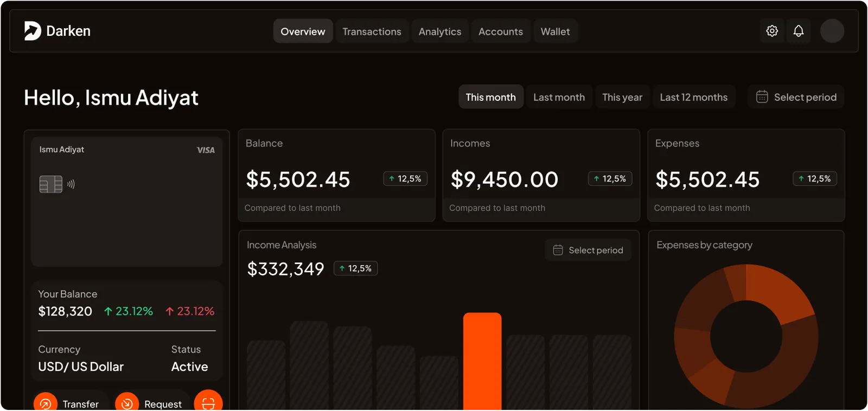Open the Accounts tab
Image resolution: width=868 pixels, height=411 pixels.
pos(501,31)
